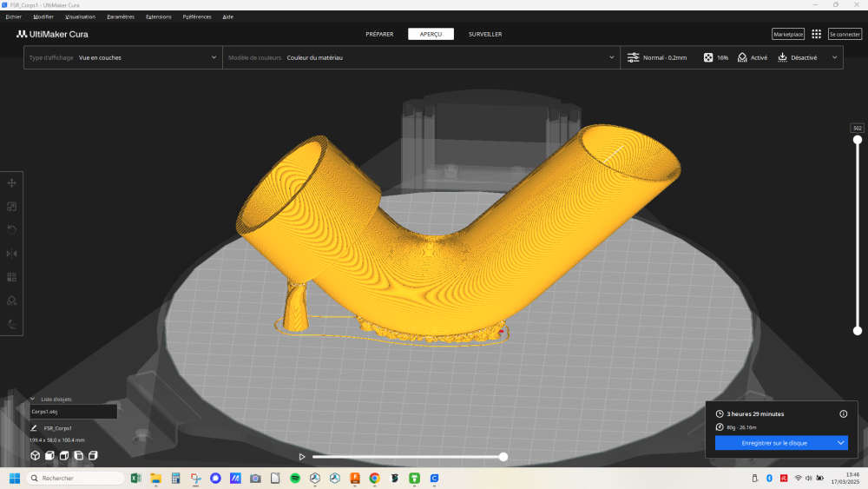Viewport: 868px width, 489px height.
Task: Select the Mirror tool in left toolbar
Action: (x=12, y=254)
